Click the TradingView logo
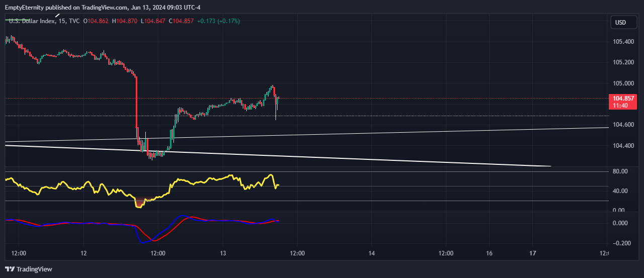644x278 pixels. click(x=28, y=269)
